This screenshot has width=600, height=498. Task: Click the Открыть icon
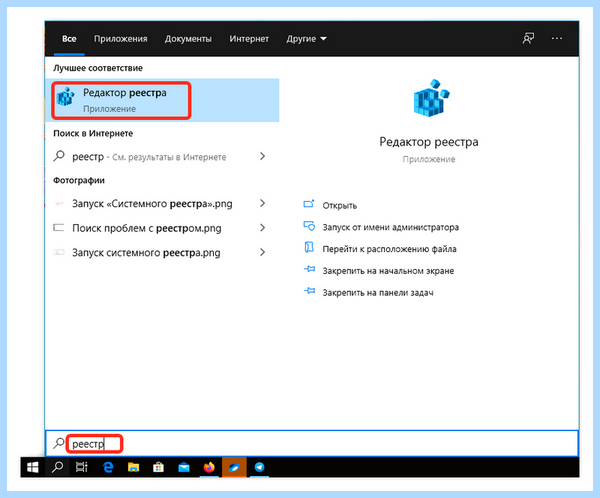point(309,204)
